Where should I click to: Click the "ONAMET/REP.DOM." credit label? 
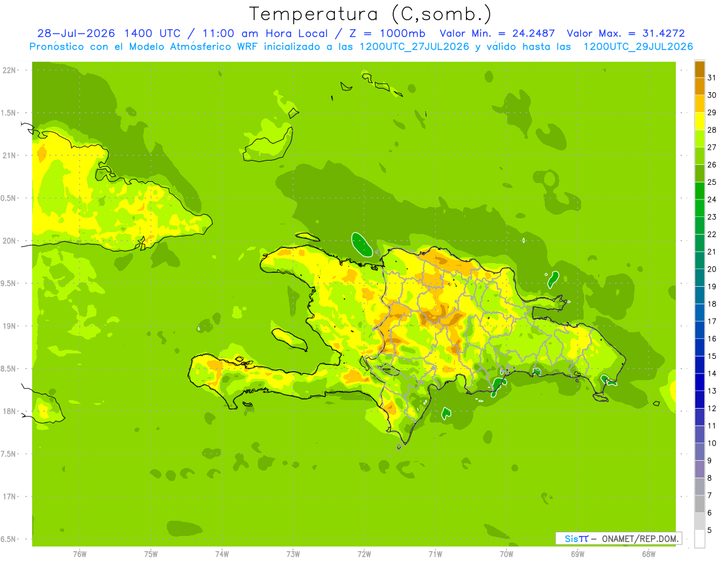click(640, 538)
